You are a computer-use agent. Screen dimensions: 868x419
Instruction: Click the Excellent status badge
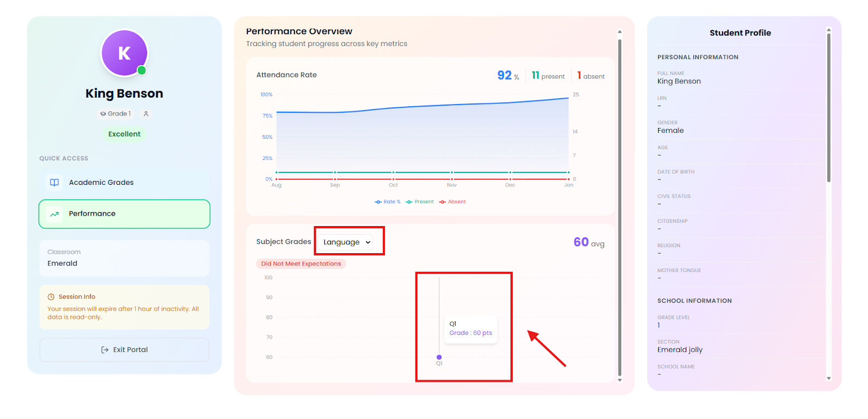pyautogui.click(x=124, y=134)
